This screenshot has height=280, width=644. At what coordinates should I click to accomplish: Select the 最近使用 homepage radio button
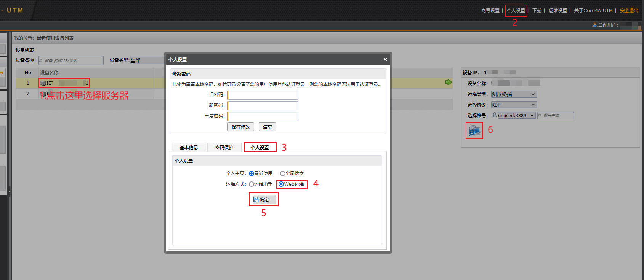tap(252, 173)
